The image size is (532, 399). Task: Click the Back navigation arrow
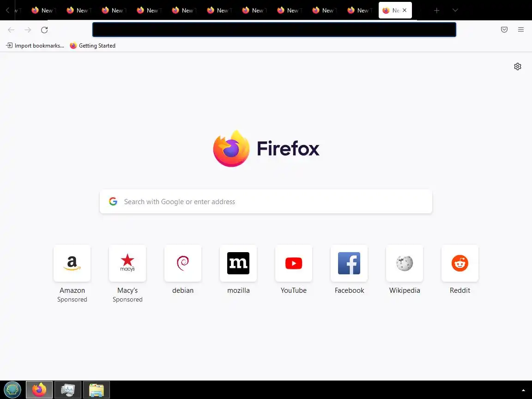coord(11,30)
